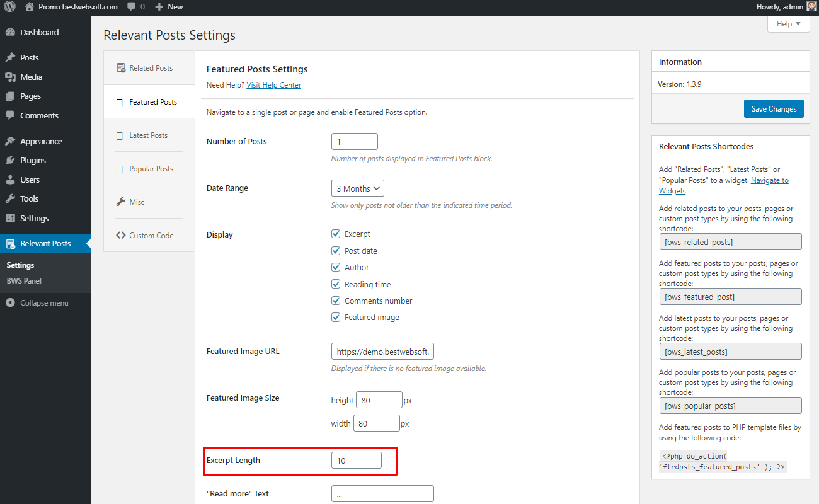Open the Dashboard menu label
The width and height of the screenshot is (819, 504).
39,32
